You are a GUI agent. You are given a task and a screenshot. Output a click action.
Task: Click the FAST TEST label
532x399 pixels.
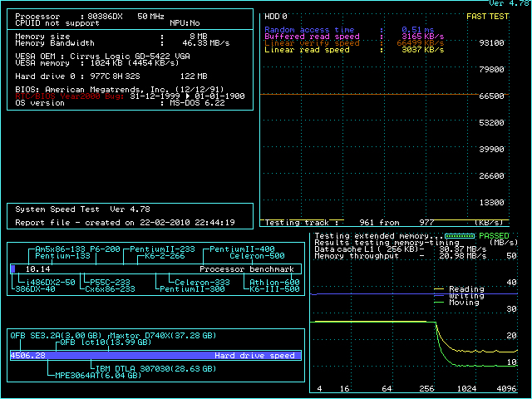coord(488,16)
